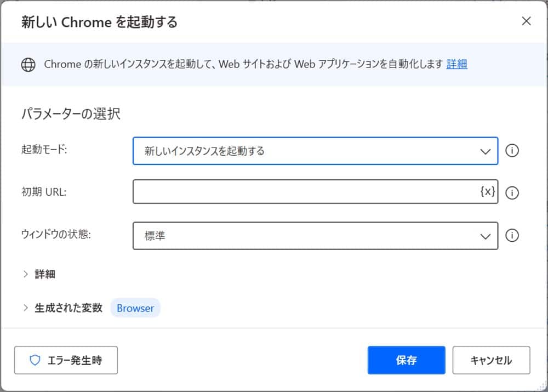The image size is (548, 392).
Task: Click the globe icon in the description banner
Action: (x=28, y=65)
